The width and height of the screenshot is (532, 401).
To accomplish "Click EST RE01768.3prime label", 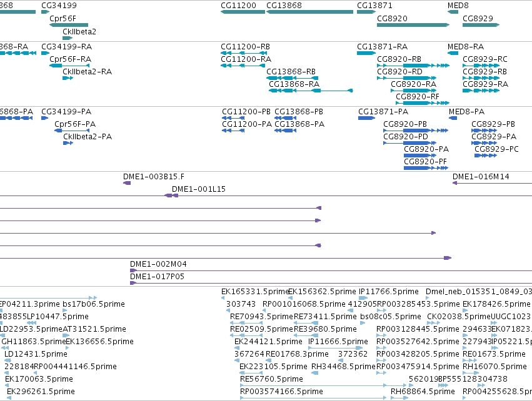I will 297,354.
